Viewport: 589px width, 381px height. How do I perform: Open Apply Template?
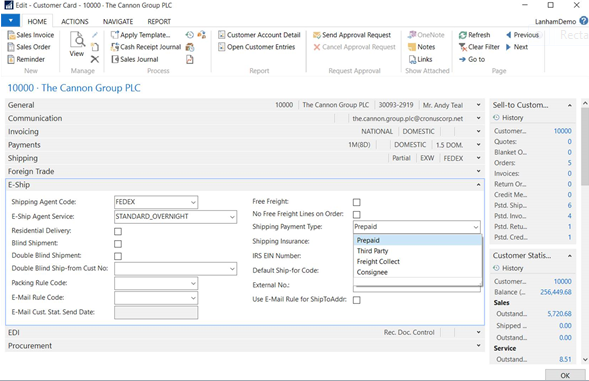pyautogui.click(x=140, y=35)
